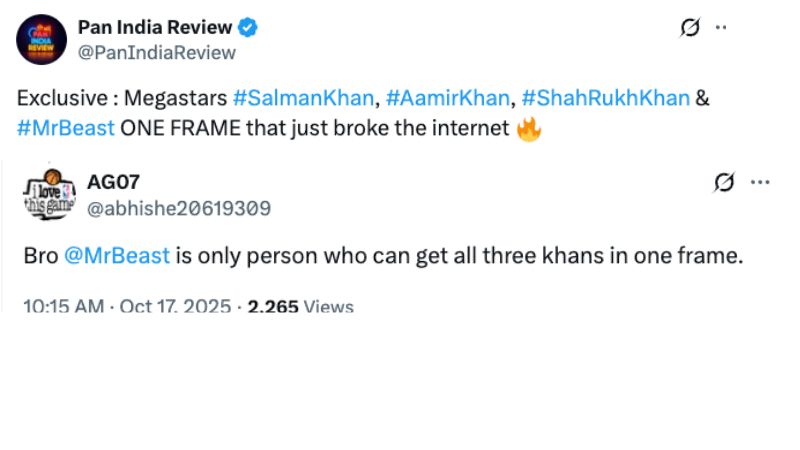Click the Pan India Review profile avatar

click(42, 40)
